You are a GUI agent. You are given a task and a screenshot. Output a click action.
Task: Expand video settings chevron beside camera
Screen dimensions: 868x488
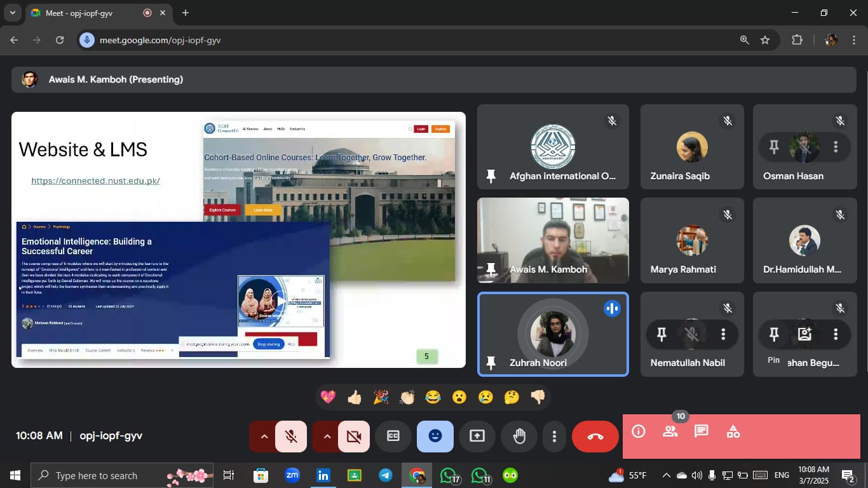click(327, 437)
